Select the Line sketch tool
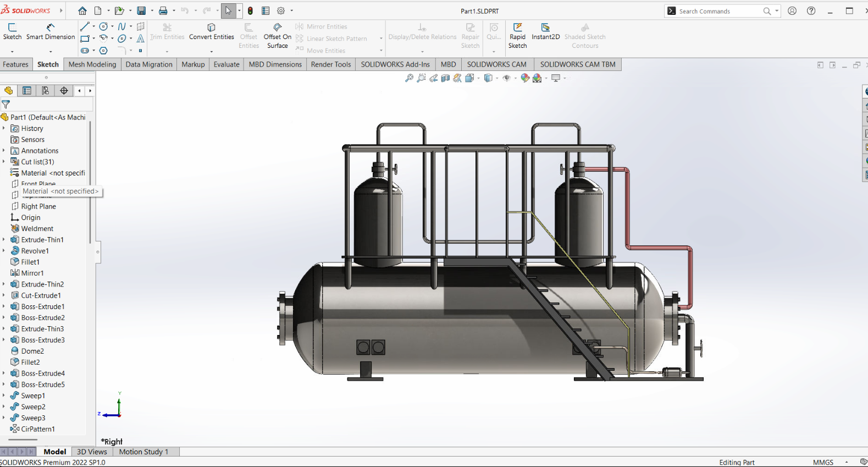868x467 pixels. (84, 26)
